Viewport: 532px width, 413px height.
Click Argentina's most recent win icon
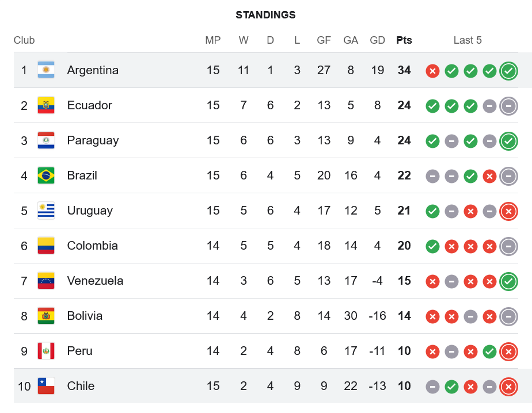pyautogui.click(x=508, y=71)
